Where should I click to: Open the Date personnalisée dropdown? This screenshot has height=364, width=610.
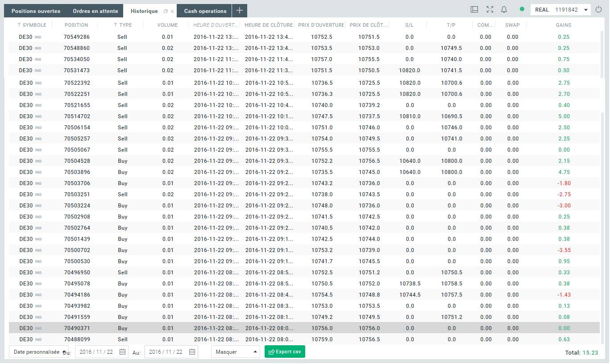point(39,352)
